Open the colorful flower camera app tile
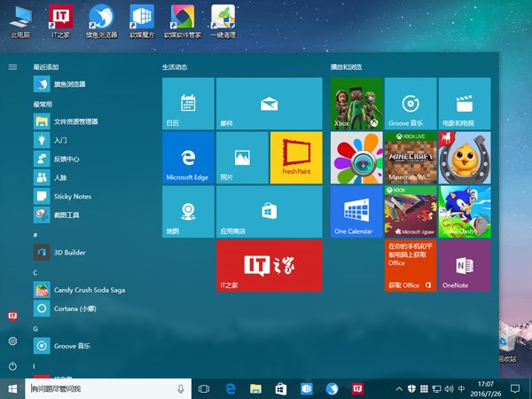The height and width of the screenshot is (399, 532). click(356, 158)
